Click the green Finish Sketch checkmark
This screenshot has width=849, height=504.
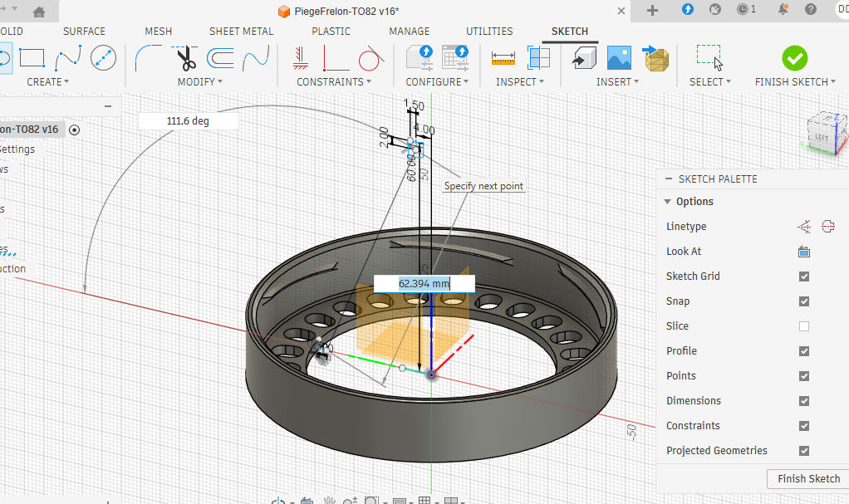click(794, 58)
